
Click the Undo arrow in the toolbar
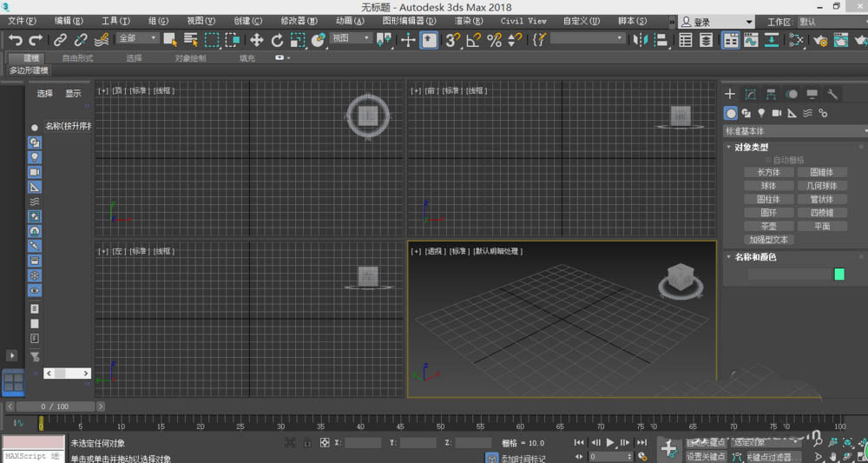[x=15, y=39]
